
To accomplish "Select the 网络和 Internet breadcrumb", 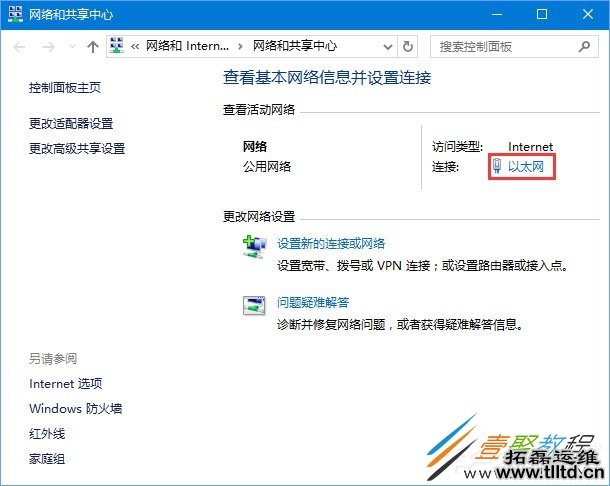I will tap(187, 46).
